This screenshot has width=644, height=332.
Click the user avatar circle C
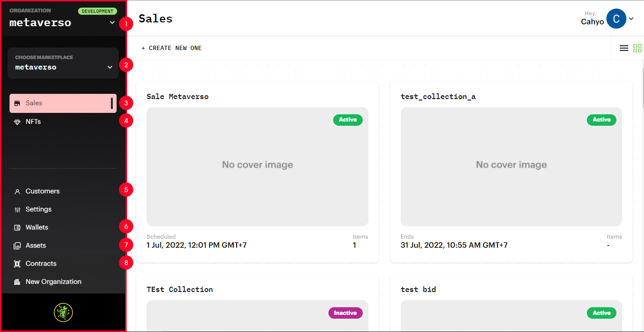click(x=616, y=19)
